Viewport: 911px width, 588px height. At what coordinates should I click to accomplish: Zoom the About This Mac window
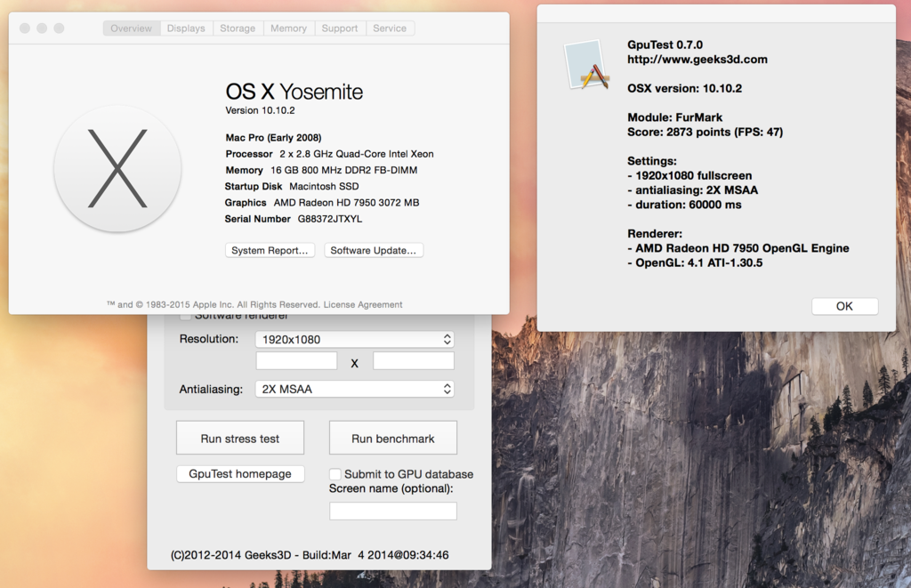click(x=59, y=28)
